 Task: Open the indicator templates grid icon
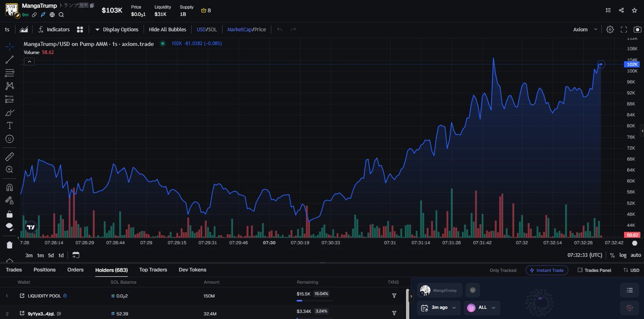80,29
